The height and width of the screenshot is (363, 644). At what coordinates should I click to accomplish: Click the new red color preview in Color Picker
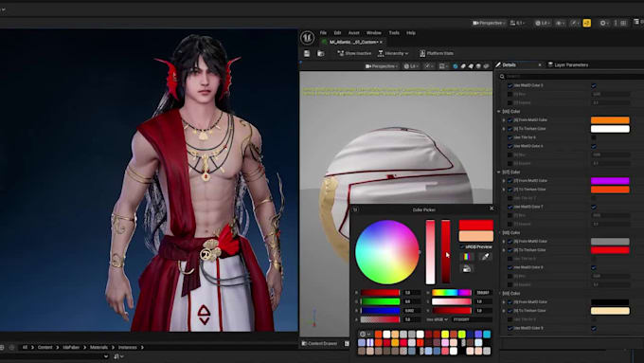click(x=475, y=225)
